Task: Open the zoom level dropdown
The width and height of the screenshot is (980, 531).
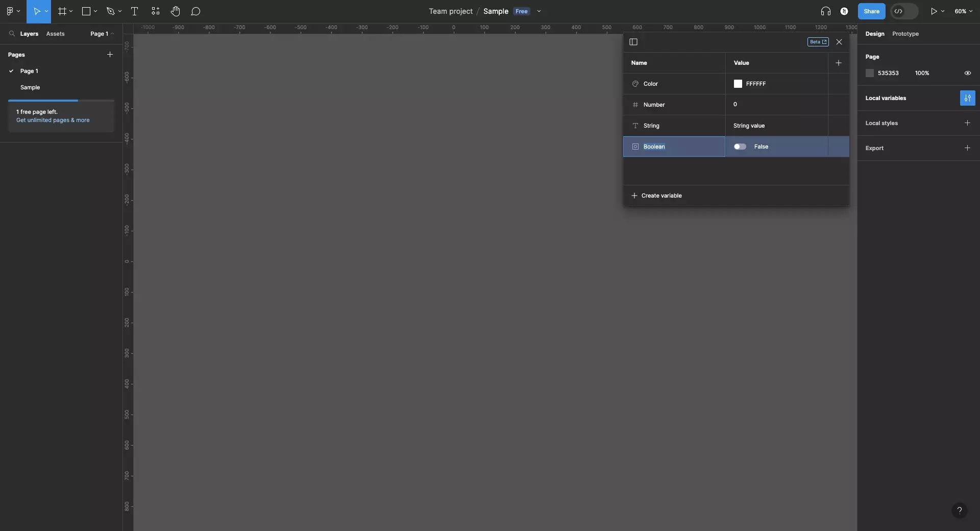Action: [x=964, y=11]
